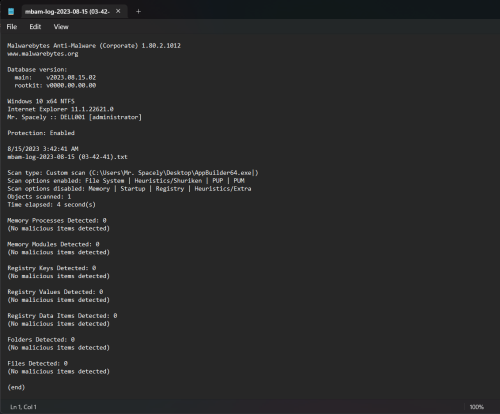Screen dimensions: 500x414
Task: Open the File menu
Action: [12, 27]
